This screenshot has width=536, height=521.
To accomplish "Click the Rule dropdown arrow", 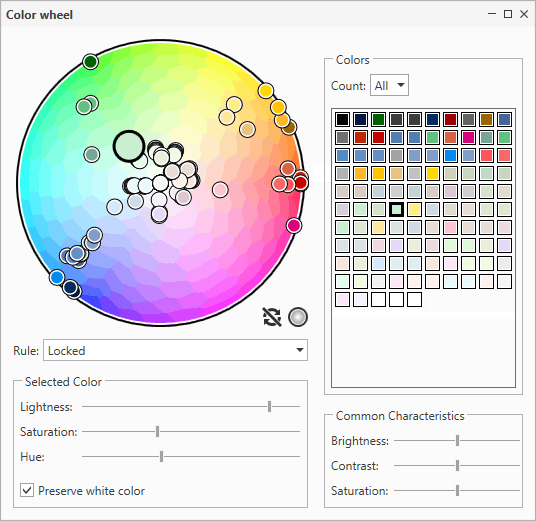I will click(300, 350).
